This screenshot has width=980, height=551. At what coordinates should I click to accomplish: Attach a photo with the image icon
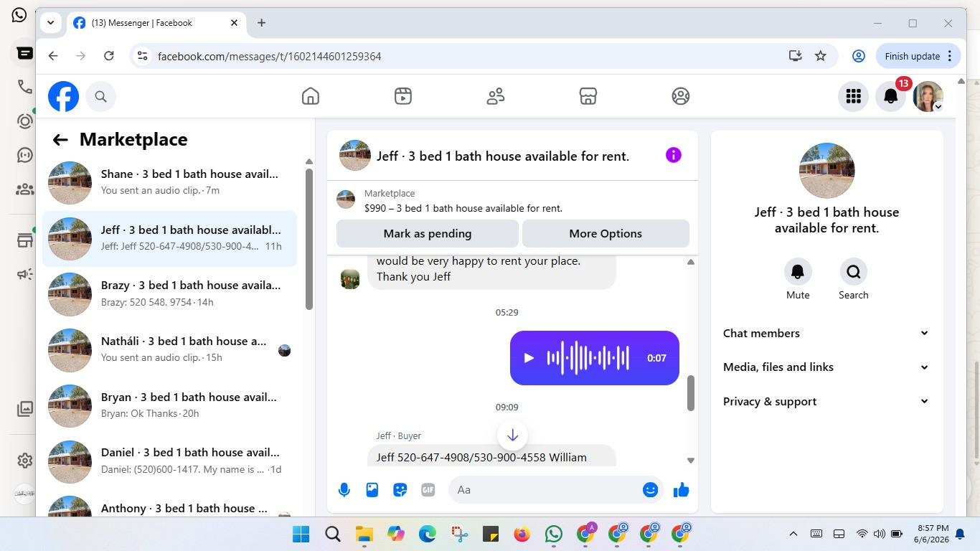pyautogui.click(x=372, y=490)
